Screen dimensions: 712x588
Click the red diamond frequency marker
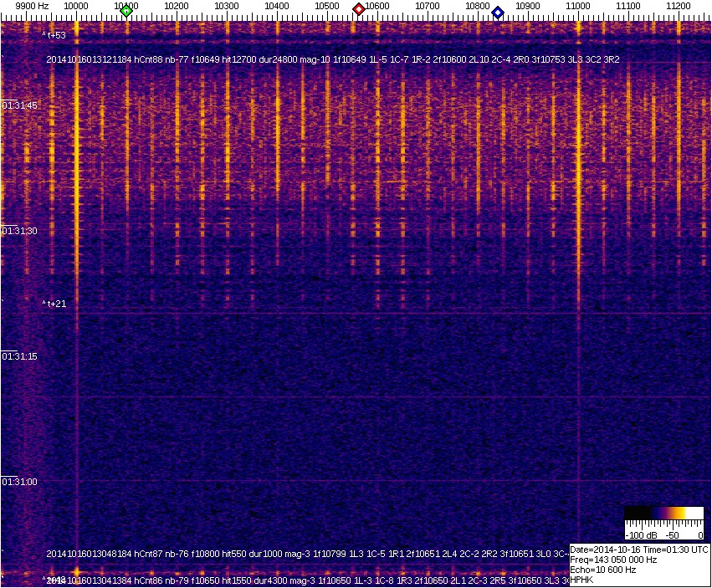coord(359,9)
